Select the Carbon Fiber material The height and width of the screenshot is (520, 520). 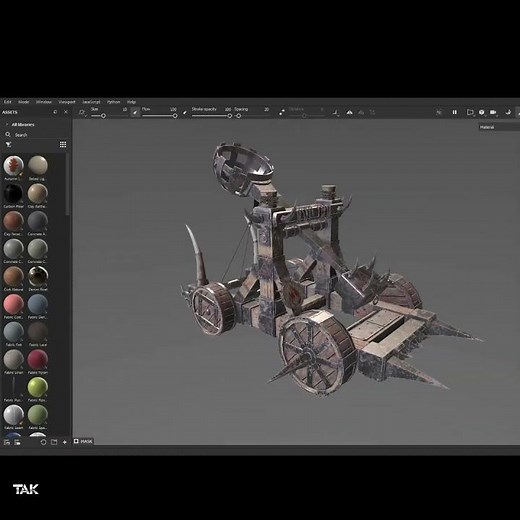pyautogui.click(x=14, y=193)
